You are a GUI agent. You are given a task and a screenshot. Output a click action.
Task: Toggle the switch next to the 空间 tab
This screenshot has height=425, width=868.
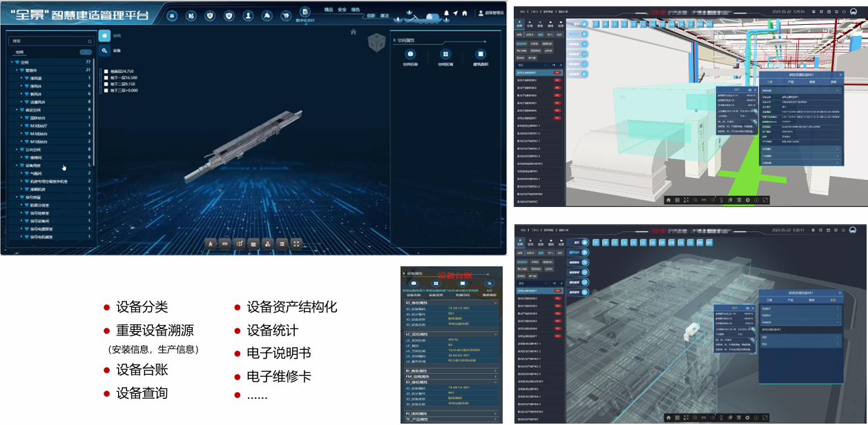click(86, 52)
